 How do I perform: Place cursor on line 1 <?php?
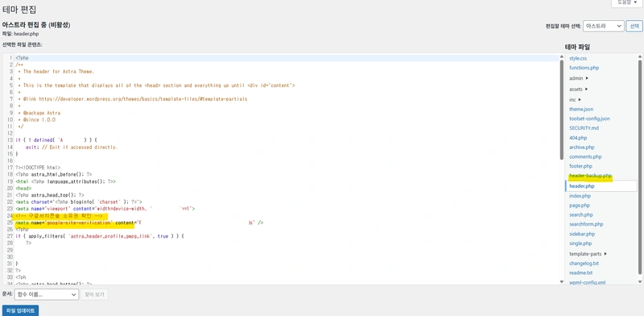pos(22,58)
